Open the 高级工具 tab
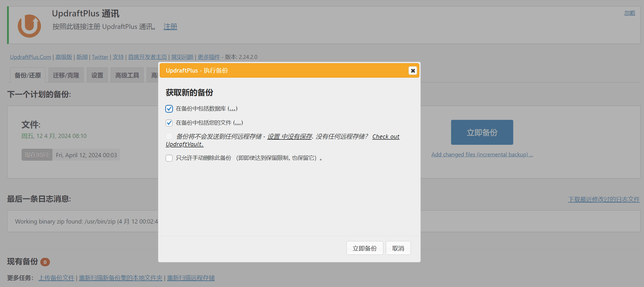 coord(127,75)
